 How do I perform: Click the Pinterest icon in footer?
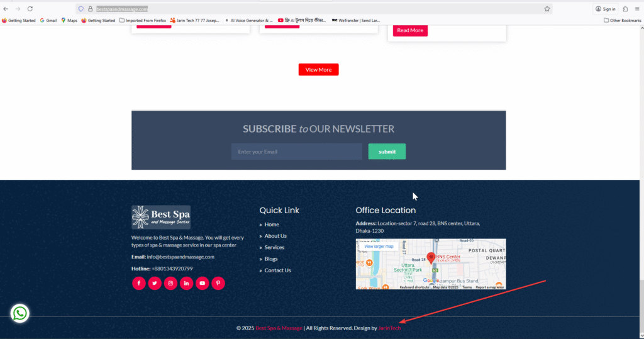click(x=218, y=283)
